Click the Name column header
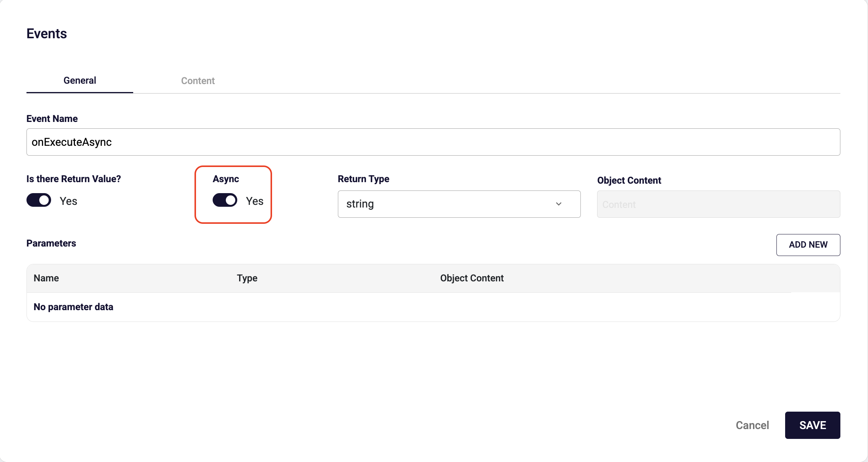This screenshot has width=868, height=462. pos(46,278)
